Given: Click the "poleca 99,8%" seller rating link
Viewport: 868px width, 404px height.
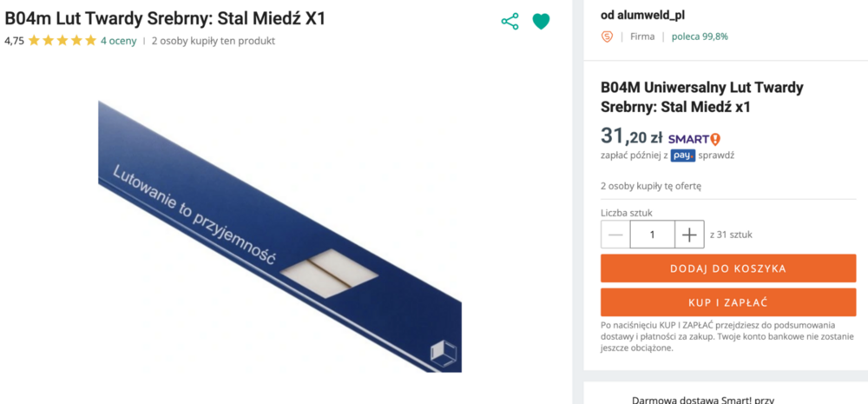Looking at the screenshot, I should click(x=700, y=36).
